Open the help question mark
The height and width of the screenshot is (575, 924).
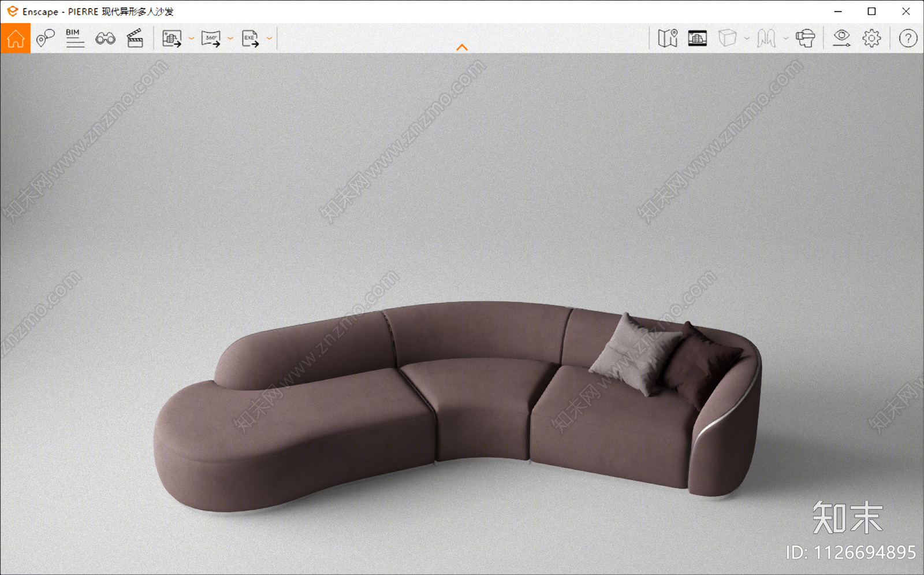coord(908,39)
